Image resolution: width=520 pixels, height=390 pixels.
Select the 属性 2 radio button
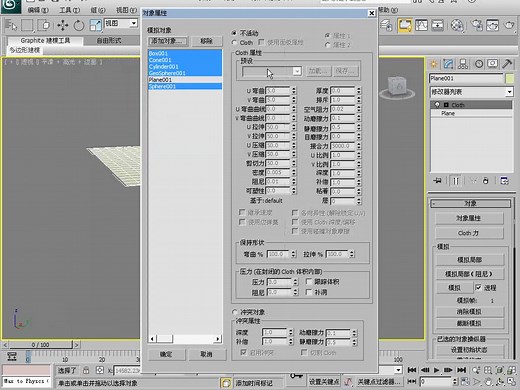[327, 45]
